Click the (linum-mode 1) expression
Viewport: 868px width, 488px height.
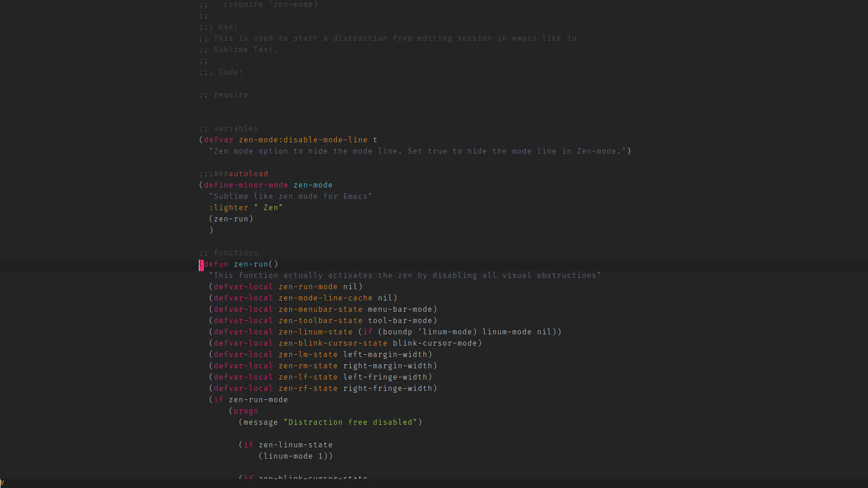click(295, 456)
